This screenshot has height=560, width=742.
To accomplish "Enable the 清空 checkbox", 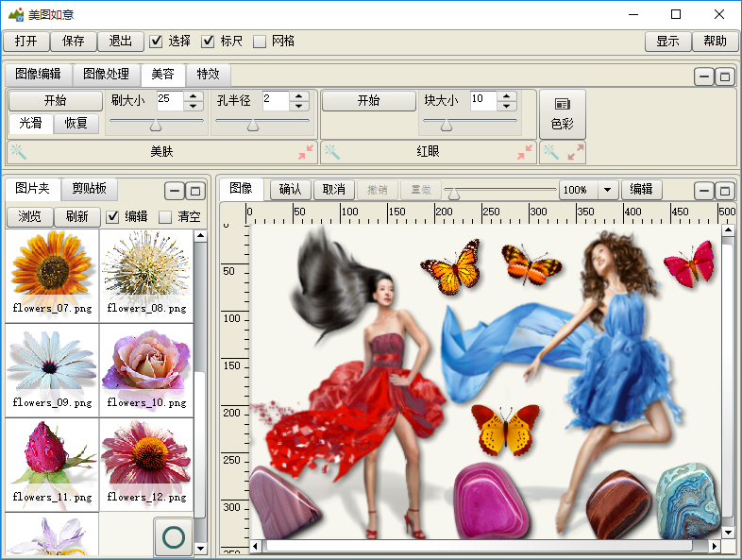I will pyautogui.click(x=164, y=217).
